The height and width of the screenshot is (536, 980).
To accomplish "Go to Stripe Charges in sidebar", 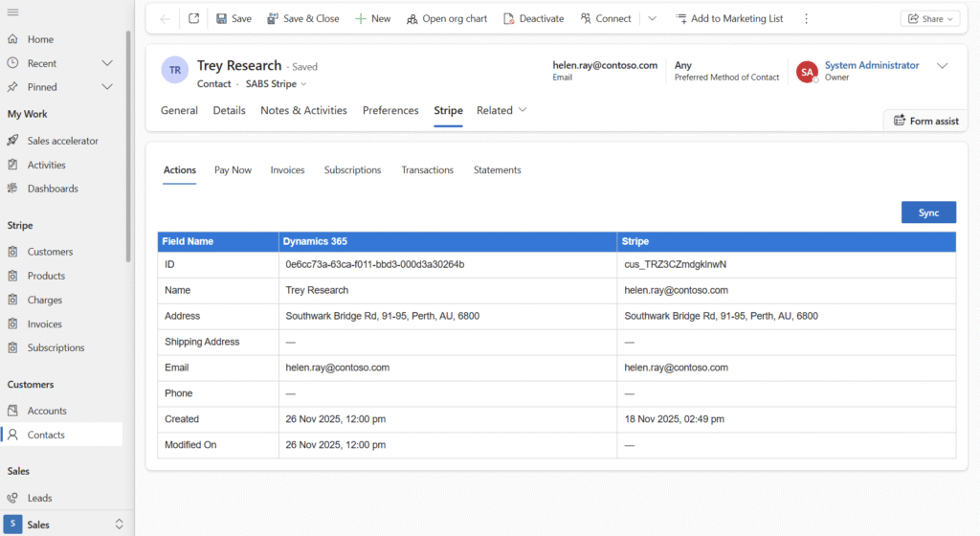I will click(x=45, y=300).
